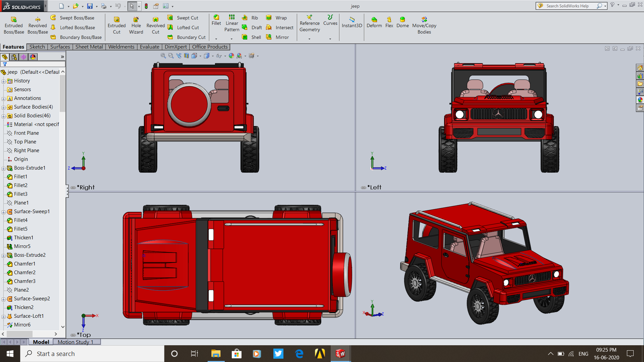Toggle Instant3D mode
The image size is (644, 362).
click(x=352, y=22)
